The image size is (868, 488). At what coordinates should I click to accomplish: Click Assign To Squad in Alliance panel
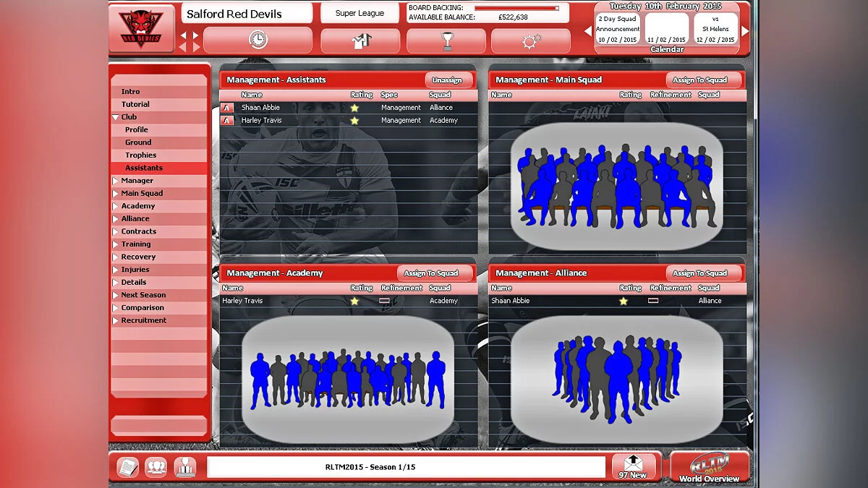coord(704,273)
